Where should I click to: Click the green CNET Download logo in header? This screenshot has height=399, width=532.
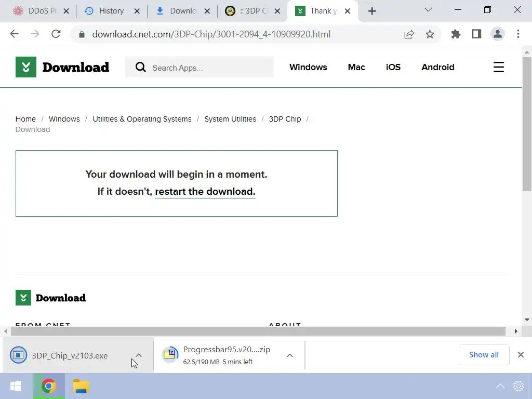(62, 67)
